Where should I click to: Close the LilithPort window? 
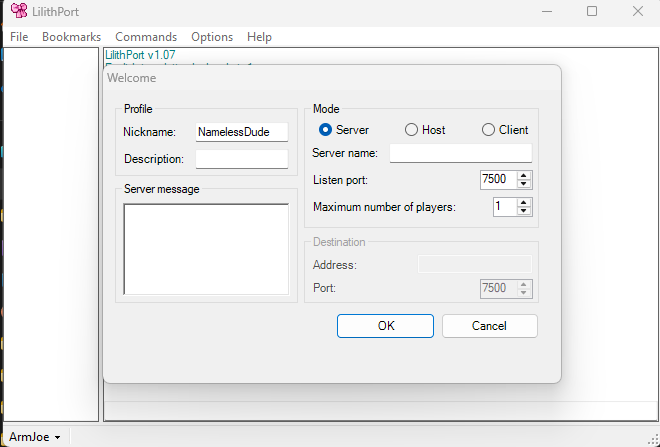pyautogui.click(x=638, y=11)
